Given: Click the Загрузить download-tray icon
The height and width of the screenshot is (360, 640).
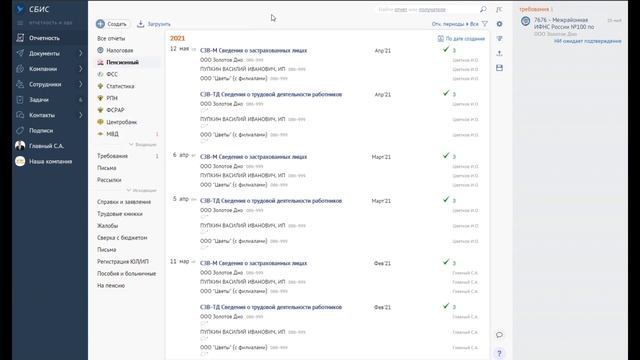Looking at the screenshot, I should click(x=140, y=24).
